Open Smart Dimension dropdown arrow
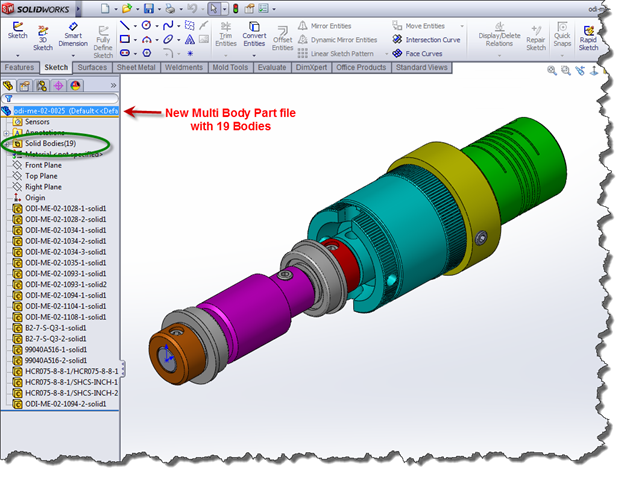This screenshot has width=624, height=477. tap(73, 55)
